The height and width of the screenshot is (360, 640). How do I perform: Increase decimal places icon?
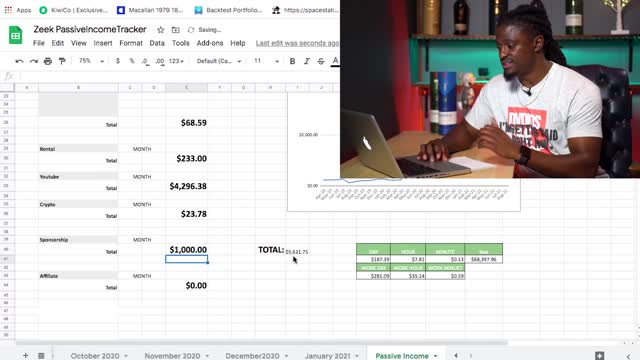(160, 61)
